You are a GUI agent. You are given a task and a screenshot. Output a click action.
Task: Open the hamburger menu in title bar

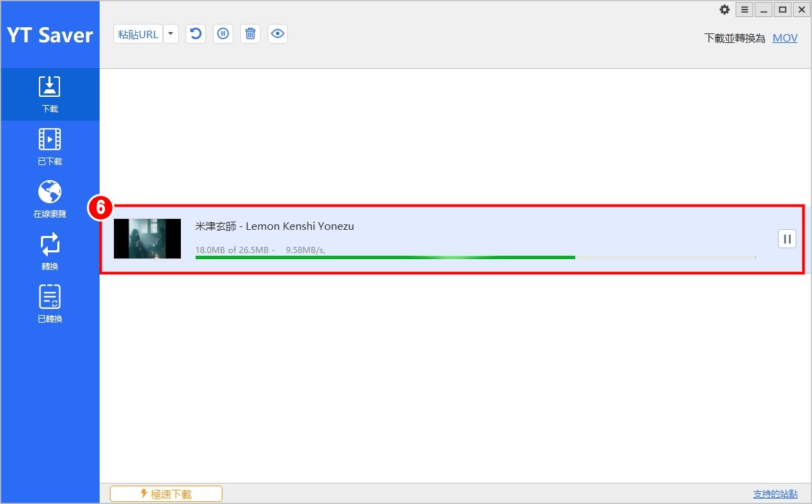click(x=744, y=10)
